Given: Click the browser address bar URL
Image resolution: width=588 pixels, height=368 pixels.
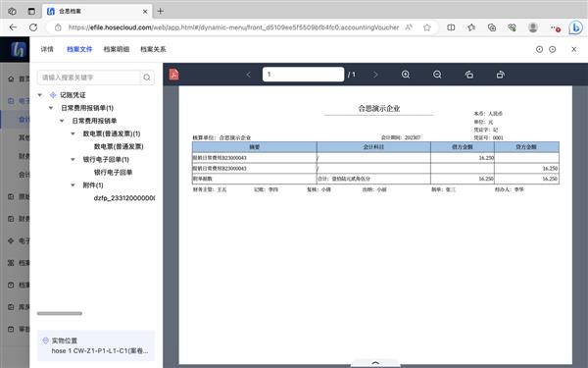Looking at the screenshot, I should [x=233, y=27].
